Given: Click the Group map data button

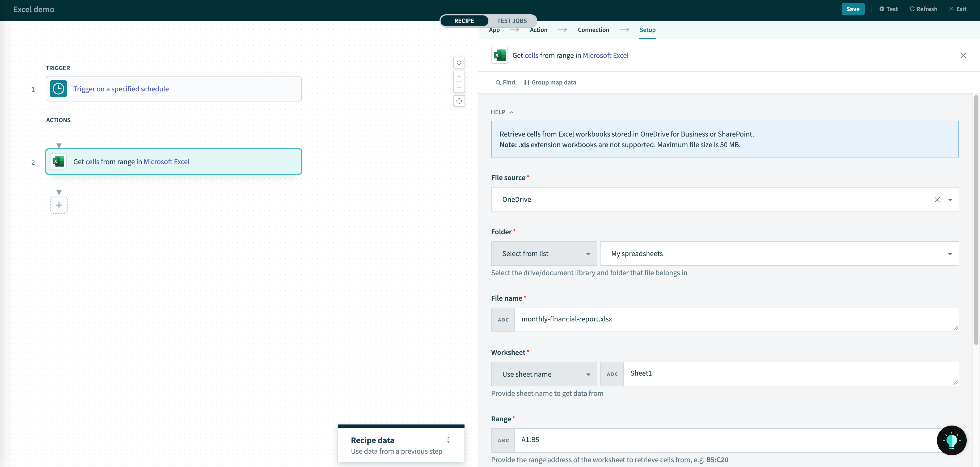Looking at the screenshot, I should pyautogui.click(x=550, y=83).
